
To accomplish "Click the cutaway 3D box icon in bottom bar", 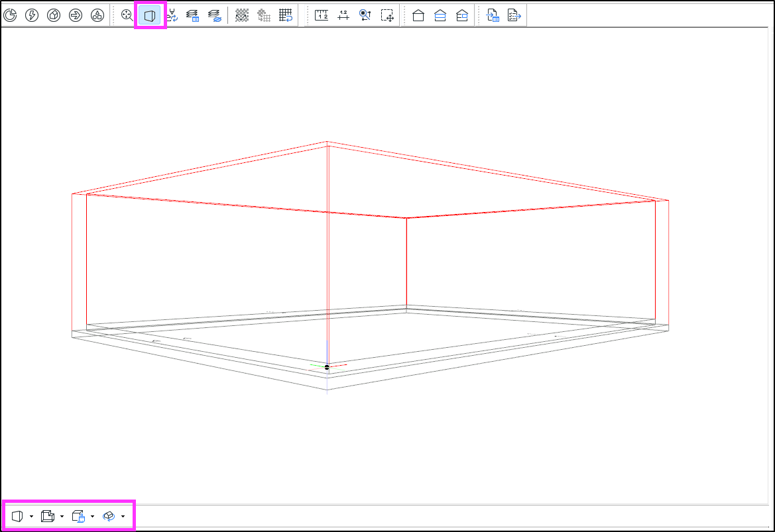I will coord(48,516).
